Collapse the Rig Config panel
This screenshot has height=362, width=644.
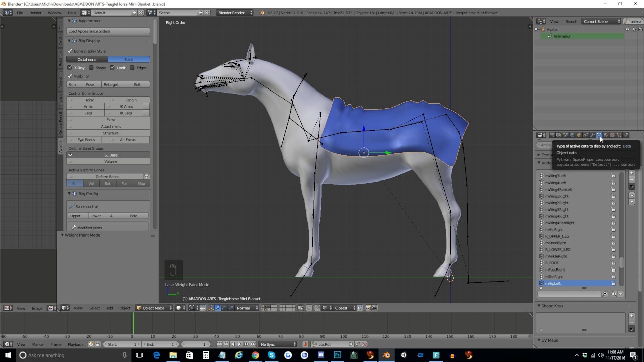point(69,194)
